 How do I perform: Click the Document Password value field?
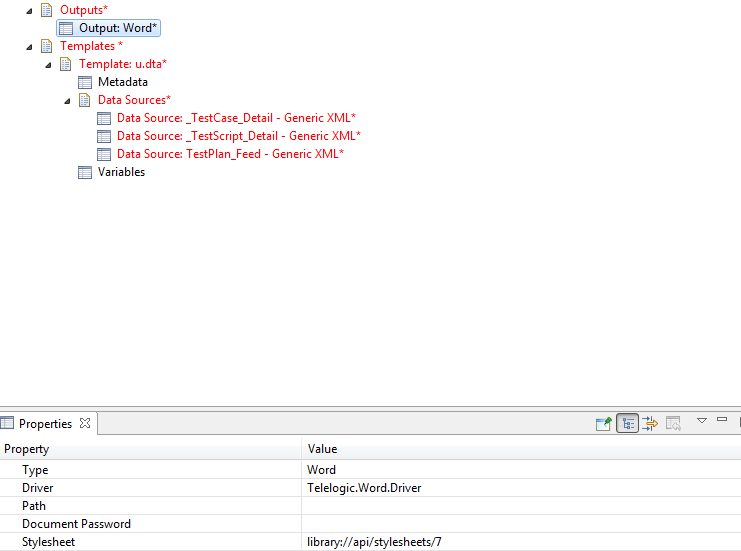(x=521, y=524)
